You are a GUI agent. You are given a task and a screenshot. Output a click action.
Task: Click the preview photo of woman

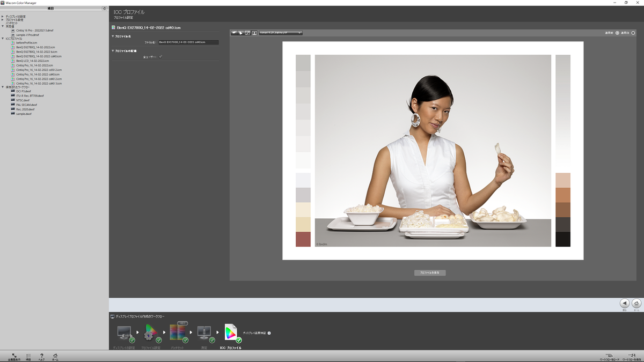[433, 151]
